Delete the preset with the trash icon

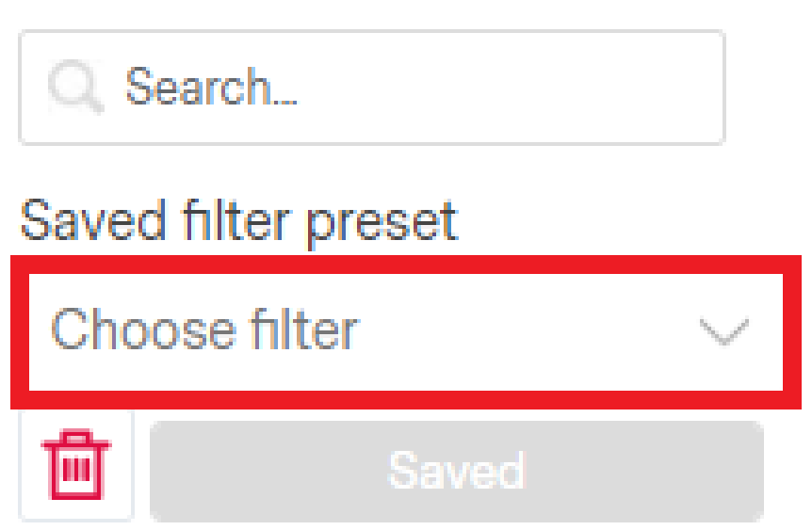[76, 465]
